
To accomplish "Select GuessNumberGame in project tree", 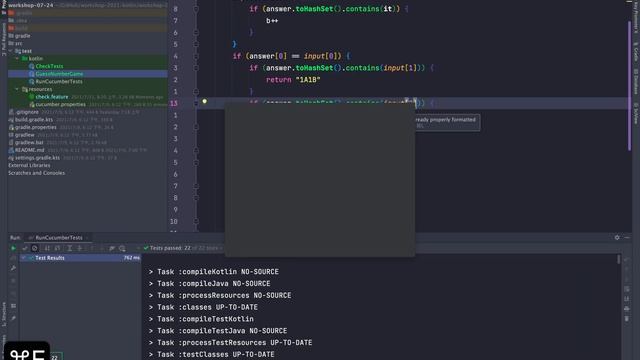I will [59, 74].
